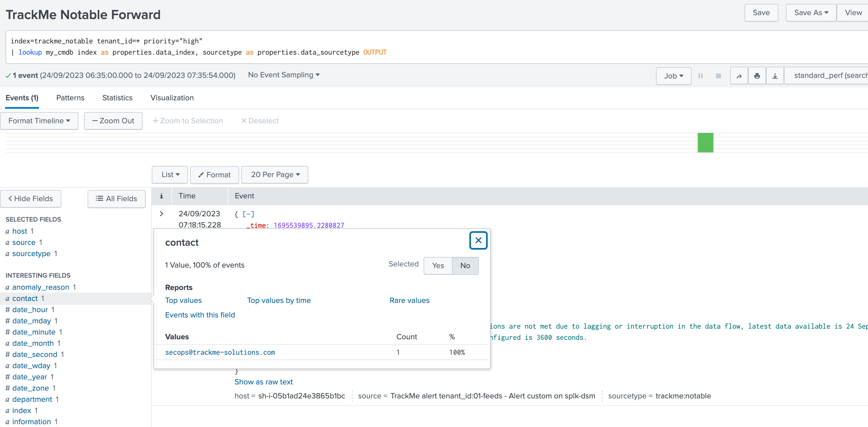Open the index field in sidebar
The height and width of the screenshot is (427, 868).
coord(22,410)
